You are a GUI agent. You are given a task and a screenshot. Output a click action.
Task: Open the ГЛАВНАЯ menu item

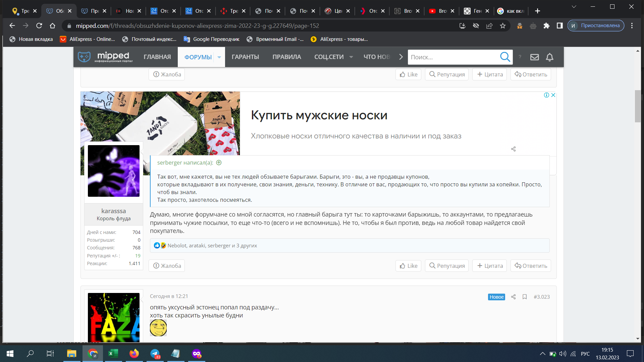coord(157,57)
